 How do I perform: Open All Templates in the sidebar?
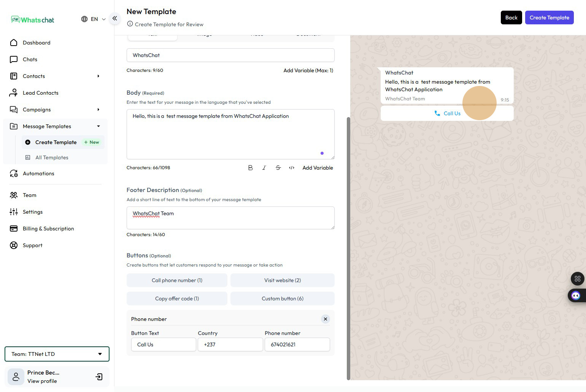[x=52, y=157]
